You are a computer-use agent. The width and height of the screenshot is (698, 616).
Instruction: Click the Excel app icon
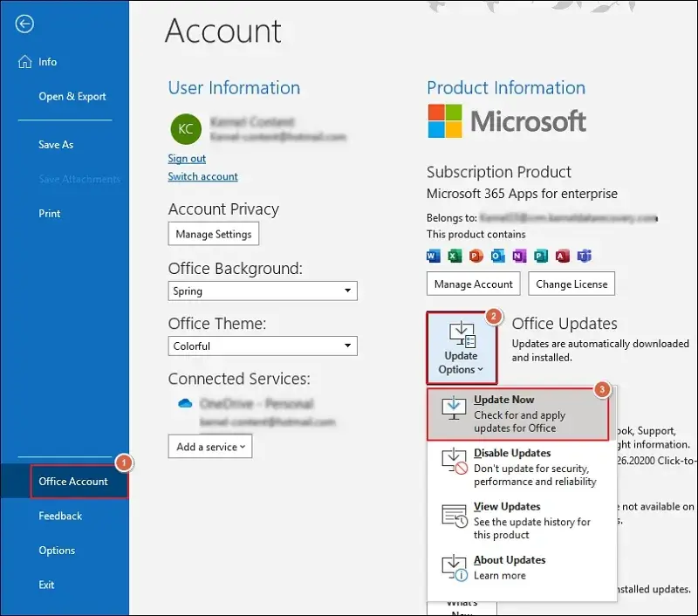tap(455, 256)
